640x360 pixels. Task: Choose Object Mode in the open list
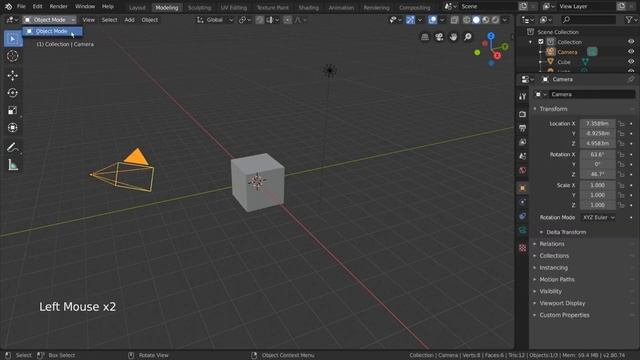point(52,31)
